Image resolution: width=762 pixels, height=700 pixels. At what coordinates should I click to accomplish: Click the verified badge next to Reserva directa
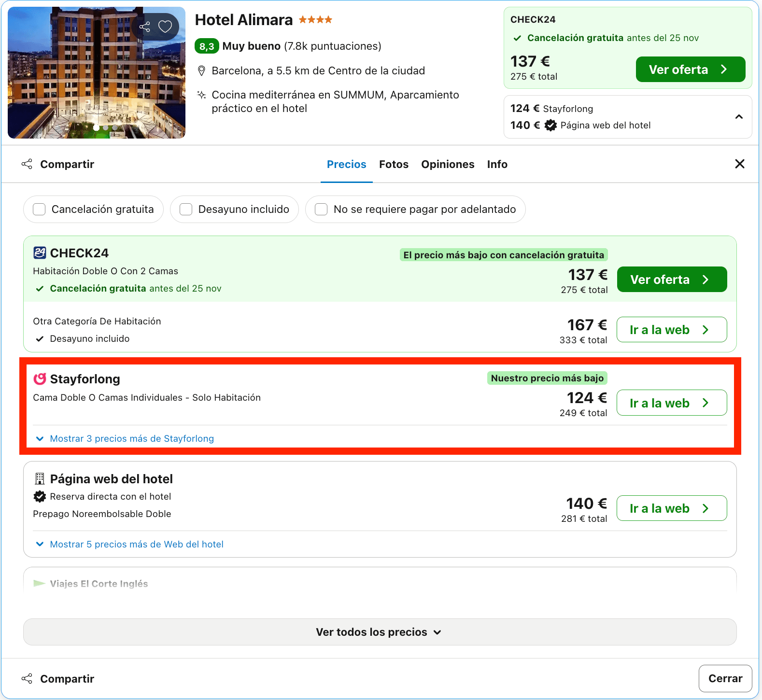(x=40, y=496)
